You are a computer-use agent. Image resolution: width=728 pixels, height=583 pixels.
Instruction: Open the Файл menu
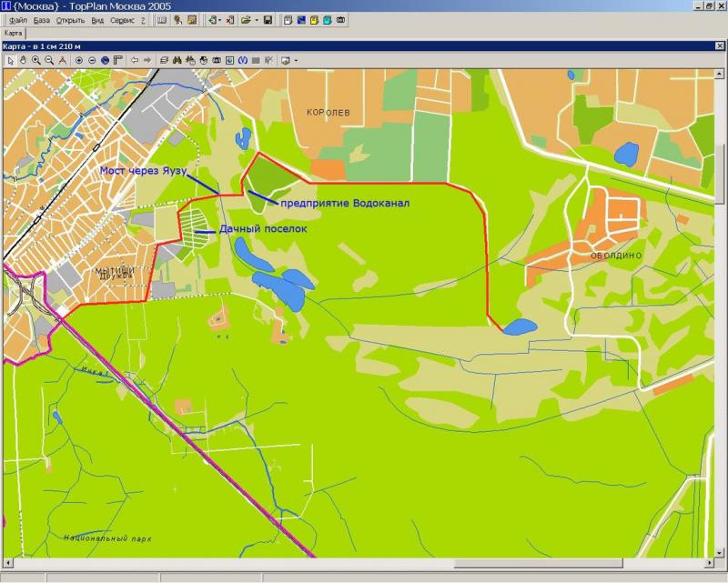pos(18,20)
